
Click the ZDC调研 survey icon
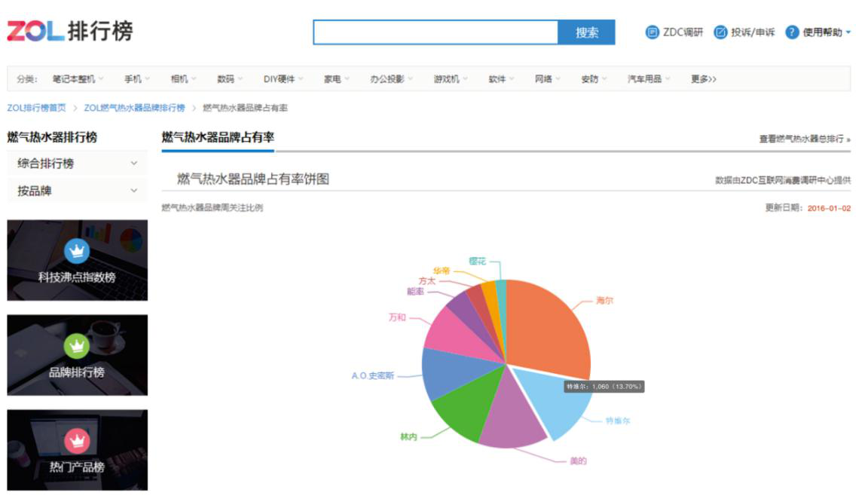click(652, 32)
